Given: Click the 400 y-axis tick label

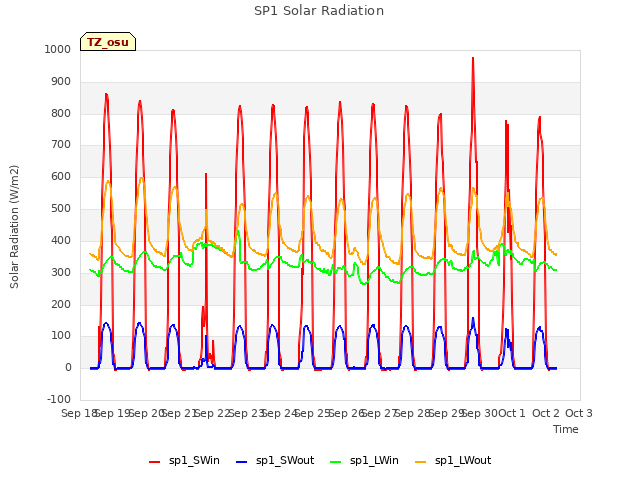Looking at the screenshot, I should point(61,240).
